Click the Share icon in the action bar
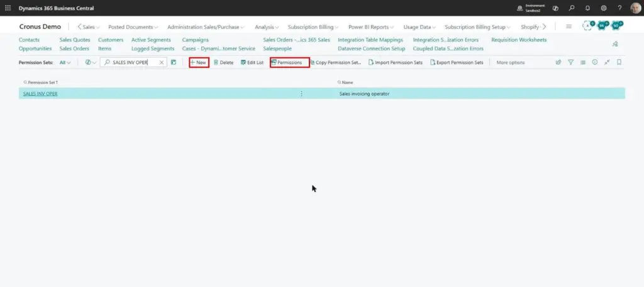The width and height of the screenshot is (644, 287). 558,62
